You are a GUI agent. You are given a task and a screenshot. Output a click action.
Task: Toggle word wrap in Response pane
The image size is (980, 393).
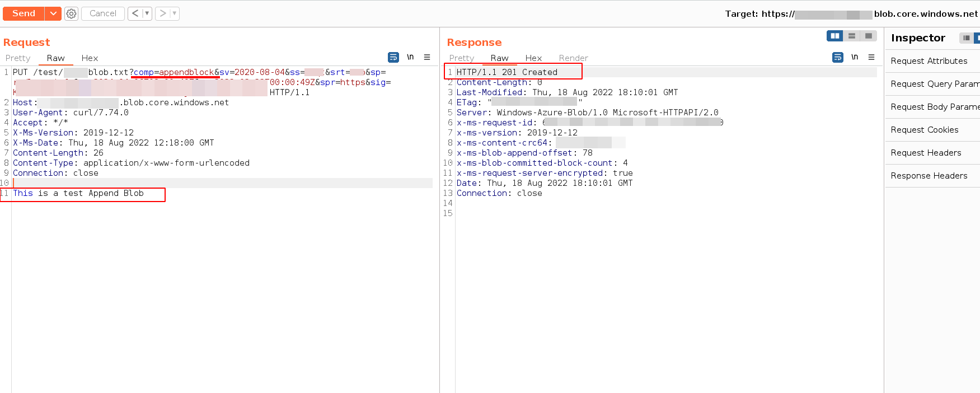coord(838,57)
